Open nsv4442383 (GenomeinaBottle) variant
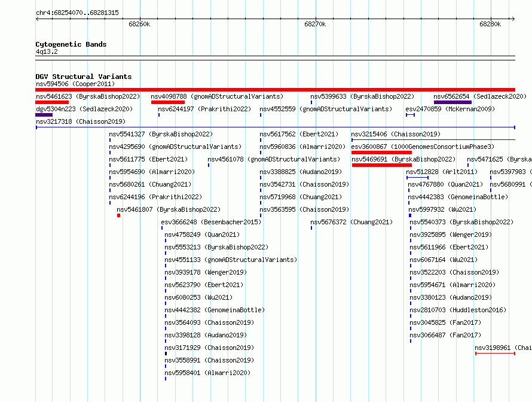 click(x=458, y=197)
